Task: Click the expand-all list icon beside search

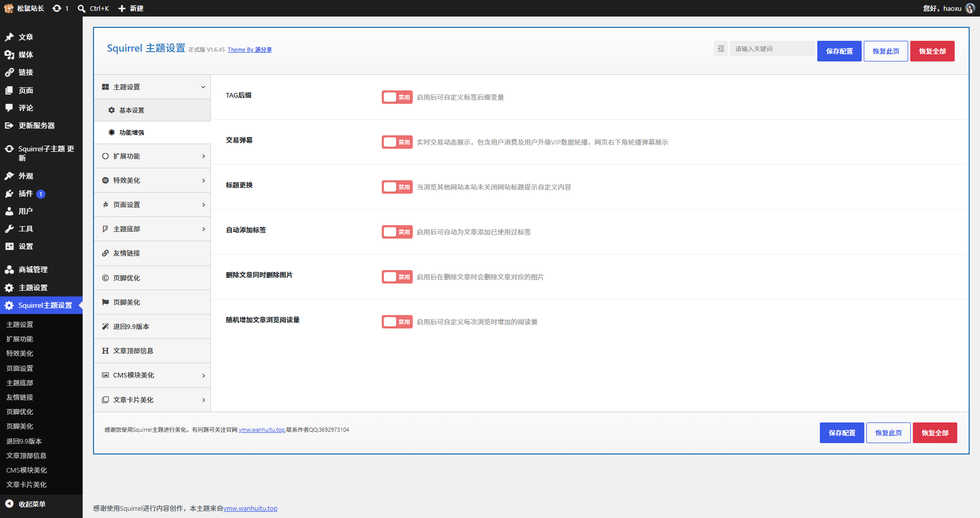Action: [x=721, y=49]
